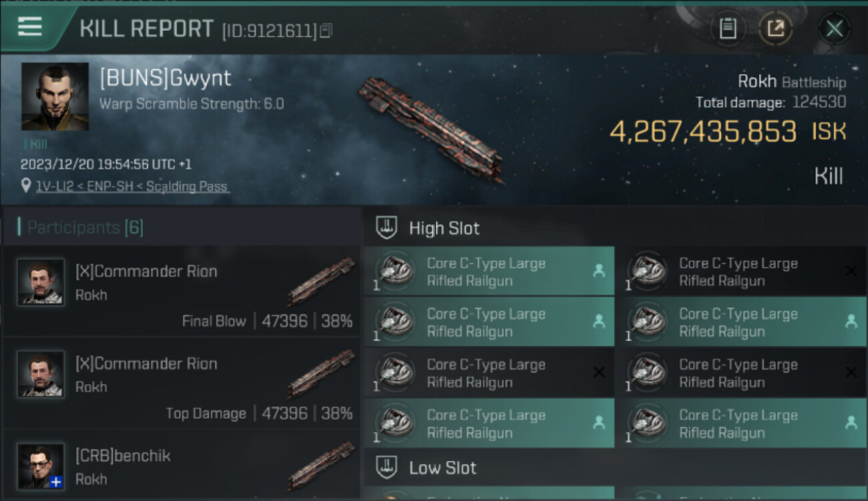Screen dimensions: 868x501
Task: Select the Top Damage Commander Rion entry
Action: pos(182,383)
